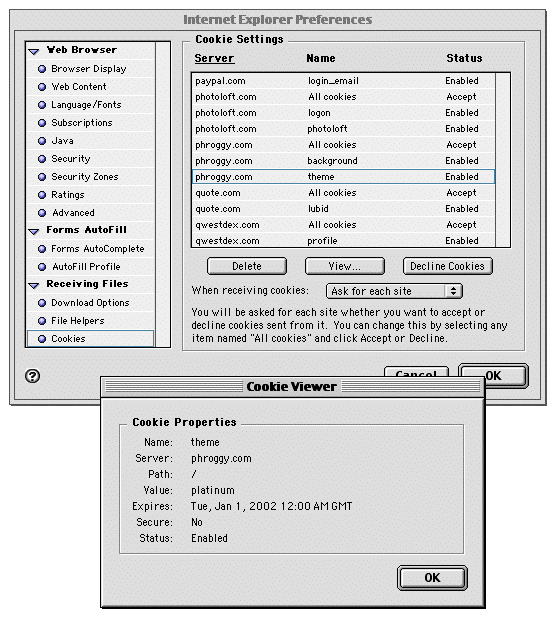554x618 pixels.
Task: Click the bullet icon beside Download Options
Action: (x=42, y=303)
